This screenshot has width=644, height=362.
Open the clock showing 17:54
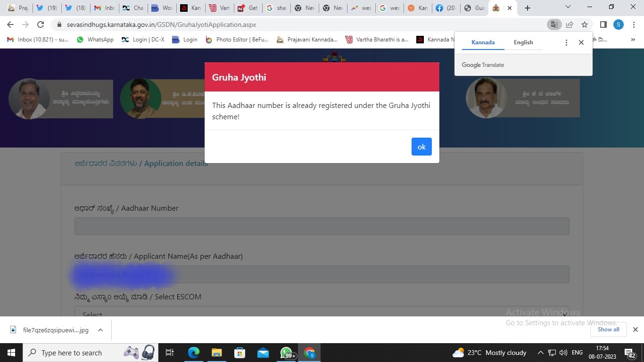pyautogui.click(x=602, y=353)
